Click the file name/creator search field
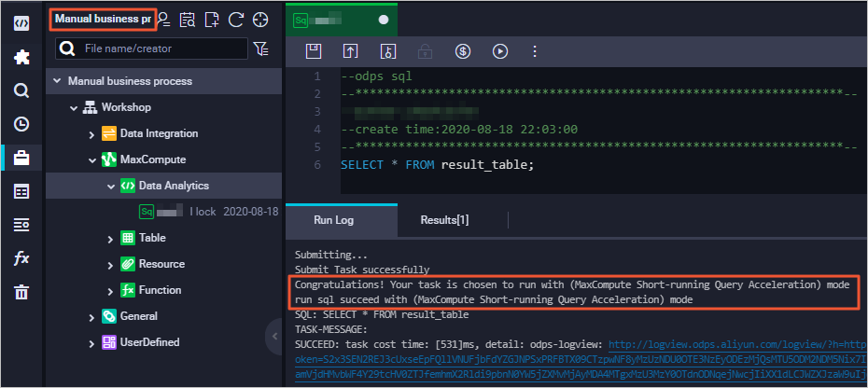Image resolution: width=868 pixels, height=388 pixels. 152,48
